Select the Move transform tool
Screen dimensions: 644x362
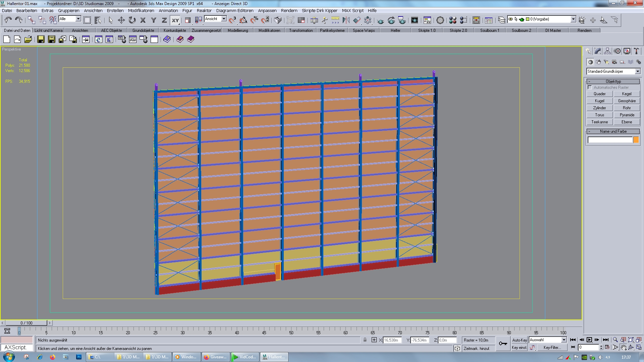[121, 20]
